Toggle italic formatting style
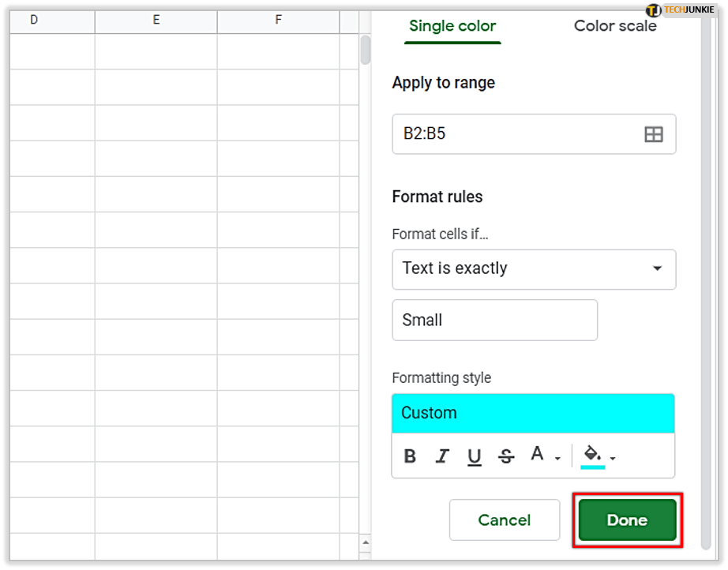 [442, 456]
